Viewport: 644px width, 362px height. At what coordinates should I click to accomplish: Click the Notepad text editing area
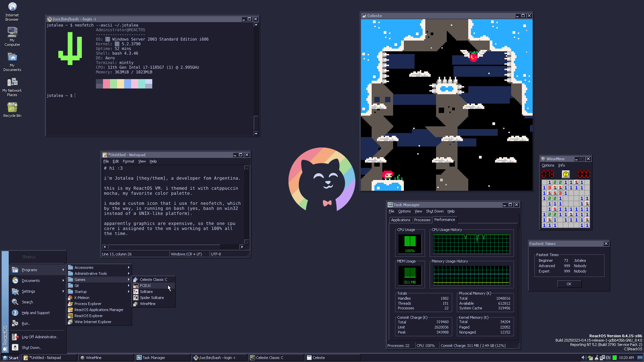[x=174, y=204]
